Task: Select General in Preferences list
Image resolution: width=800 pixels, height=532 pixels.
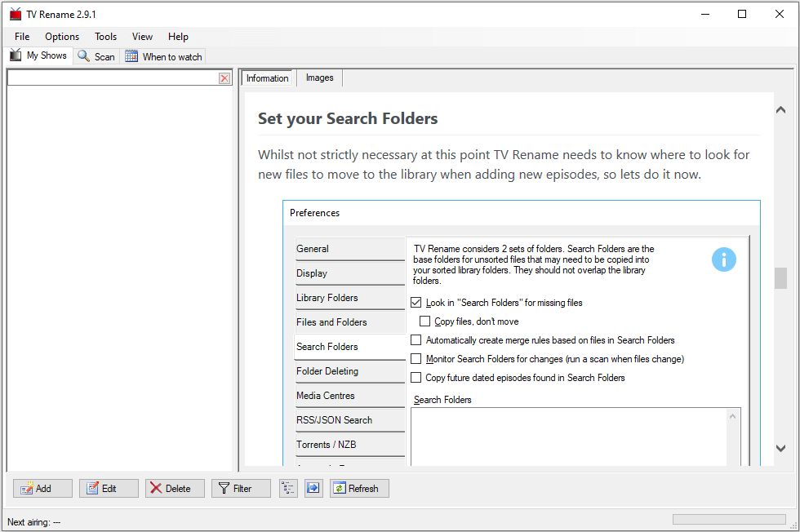Action: [x=350, y=249]
